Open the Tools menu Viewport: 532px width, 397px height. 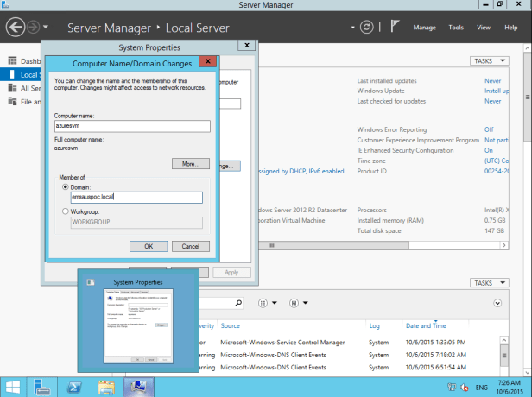pos(456,28)
